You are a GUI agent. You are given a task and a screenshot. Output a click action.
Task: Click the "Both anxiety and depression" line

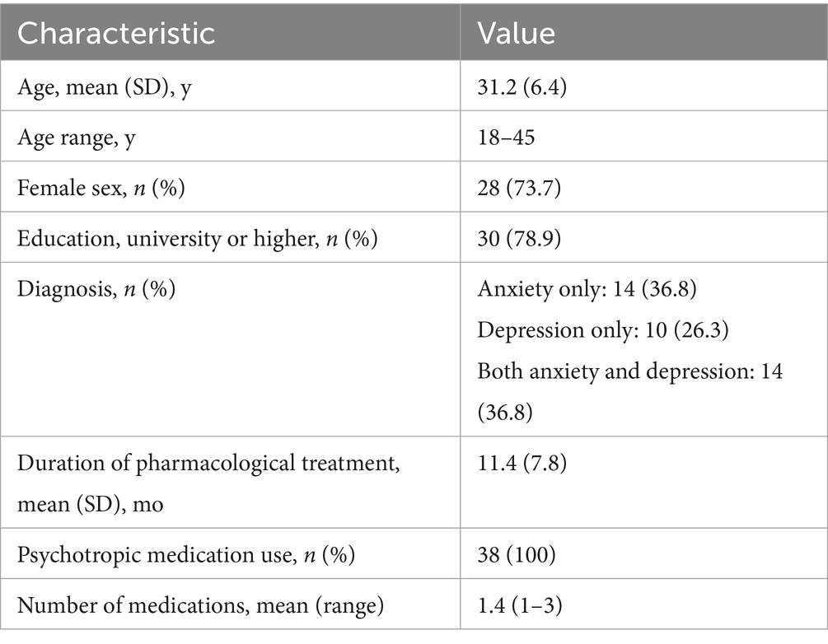[x=630, y=371]
